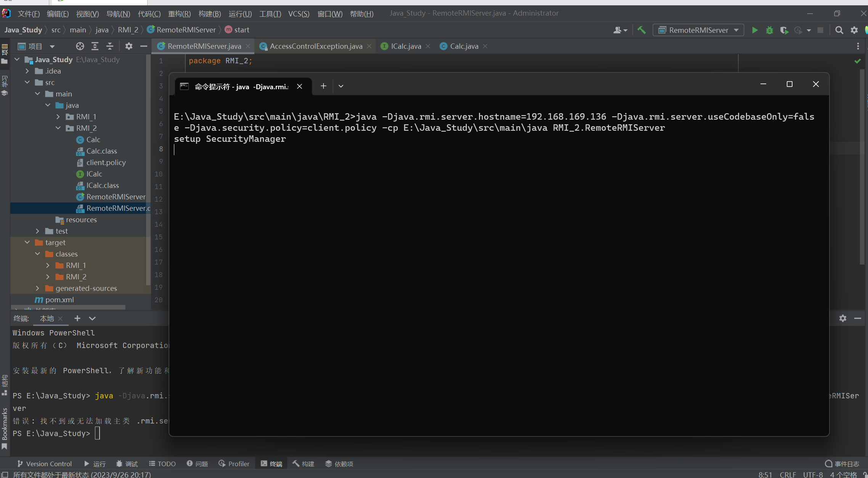This screenshot has height=478, width=868.
Task: Add new terminal session in IDE
Action: pyautogui.click(x=77, y=318)
